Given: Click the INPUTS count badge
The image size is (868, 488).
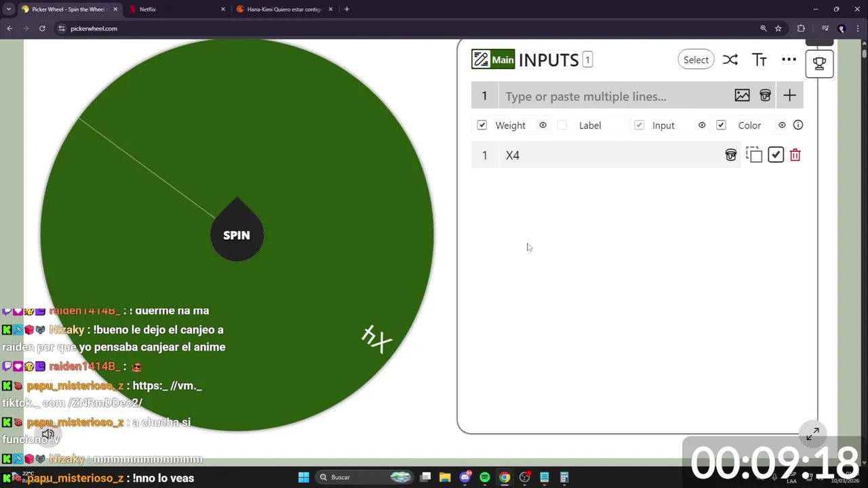Looking at the screenshot, I should pos(587,60).
